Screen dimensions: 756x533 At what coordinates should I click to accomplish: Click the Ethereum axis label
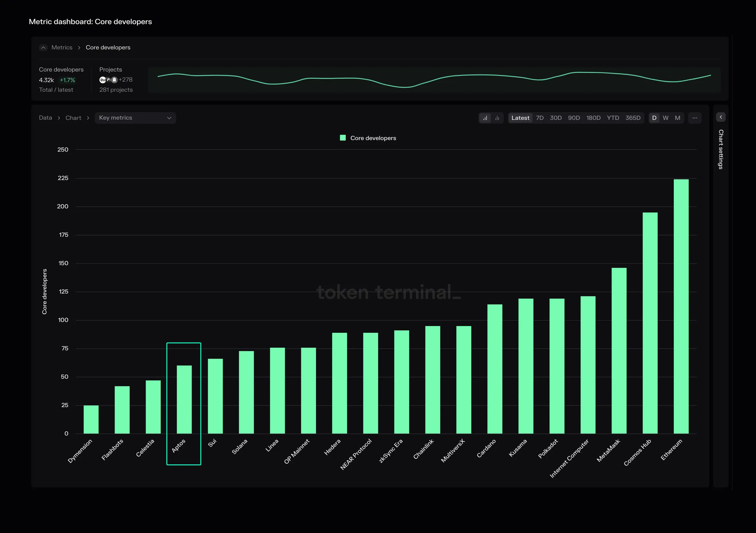tap(671, 449)
